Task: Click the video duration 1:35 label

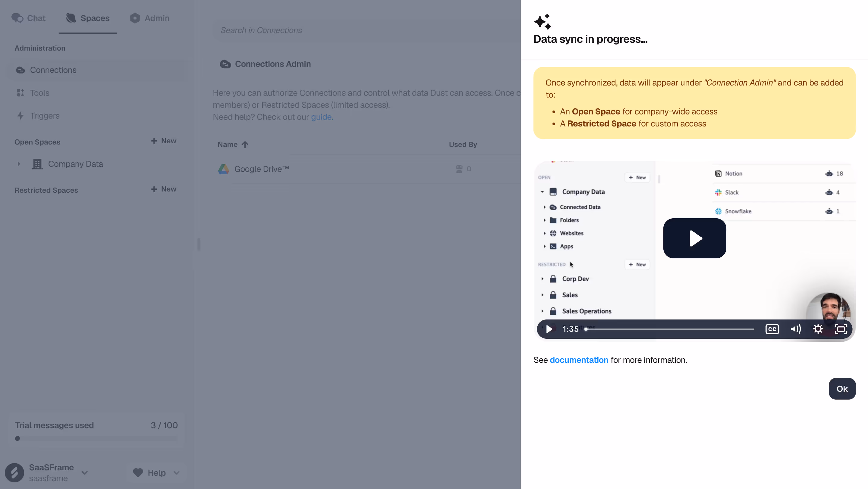Action: [571, 329]
